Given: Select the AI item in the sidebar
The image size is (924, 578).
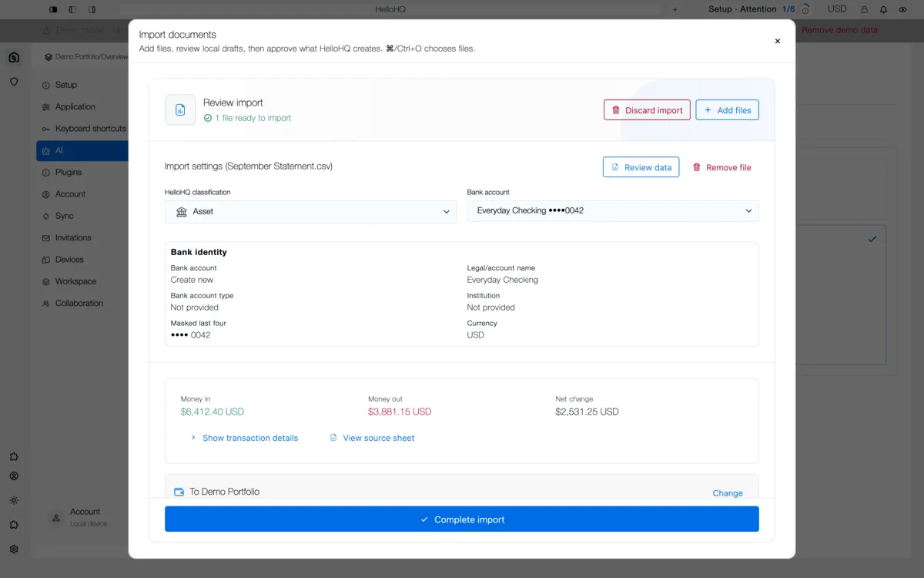Looking at the screenshot, I should [82, 151].
